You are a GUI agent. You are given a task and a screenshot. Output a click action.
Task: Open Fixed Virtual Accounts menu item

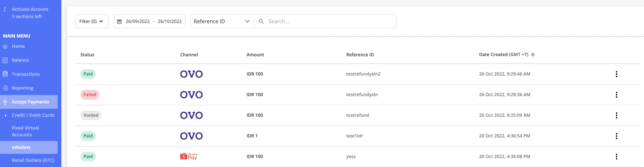[x=26, y=131]
